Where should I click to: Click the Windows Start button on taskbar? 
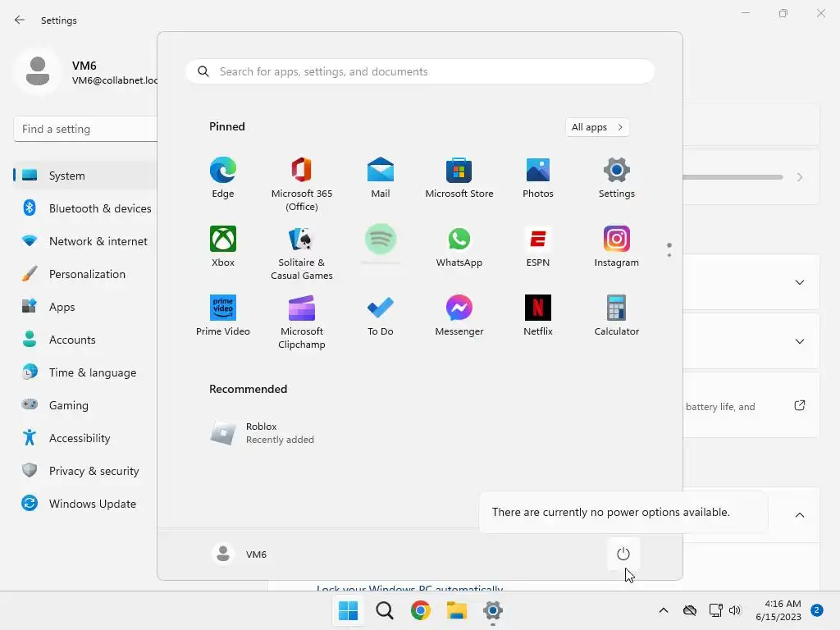click(x=348, y=610)
